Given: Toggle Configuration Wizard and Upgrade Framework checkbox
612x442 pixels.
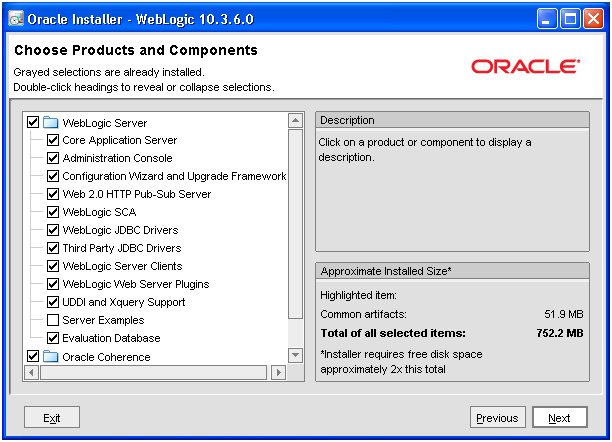Looking at the screenshot, I should 53,176.
